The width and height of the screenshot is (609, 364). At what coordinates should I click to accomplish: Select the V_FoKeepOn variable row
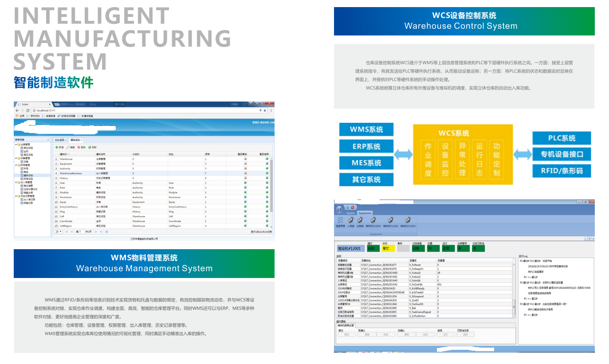(x=424, y=269)
